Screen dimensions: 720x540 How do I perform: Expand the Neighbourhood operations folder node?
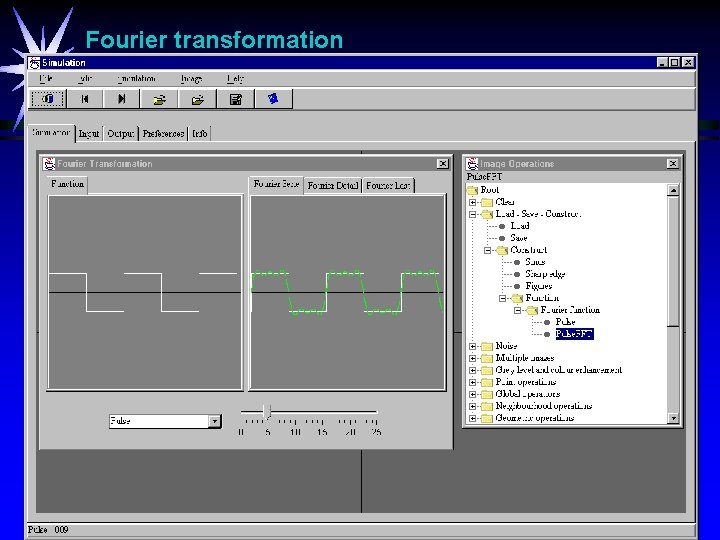pos(472,406)
